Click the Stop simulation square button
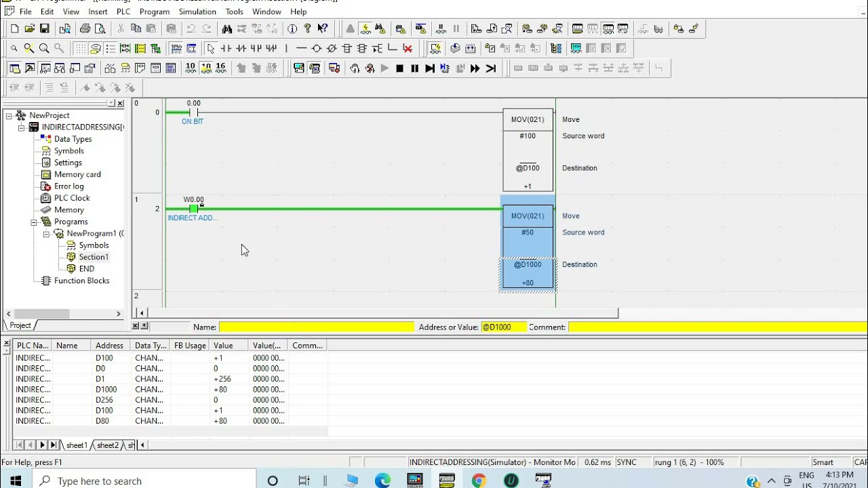 (399, 68)
